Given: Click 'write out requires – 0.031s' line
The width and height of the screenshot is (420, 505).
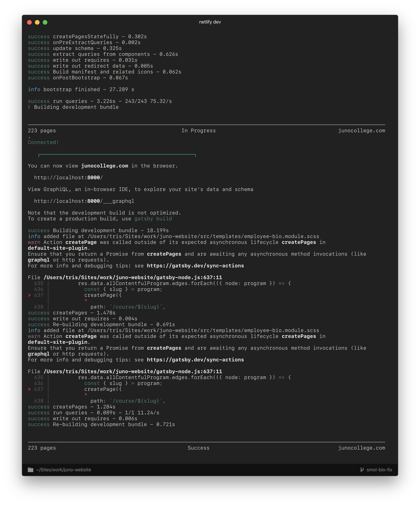Looking at the screenshot, I should pyautogui.click(x=82, y=60).
